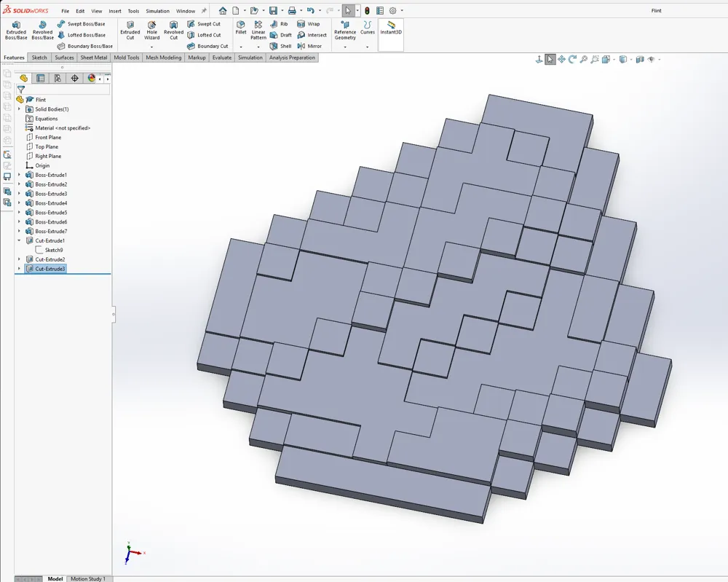Click the feature tree filter field

[63, 89]
